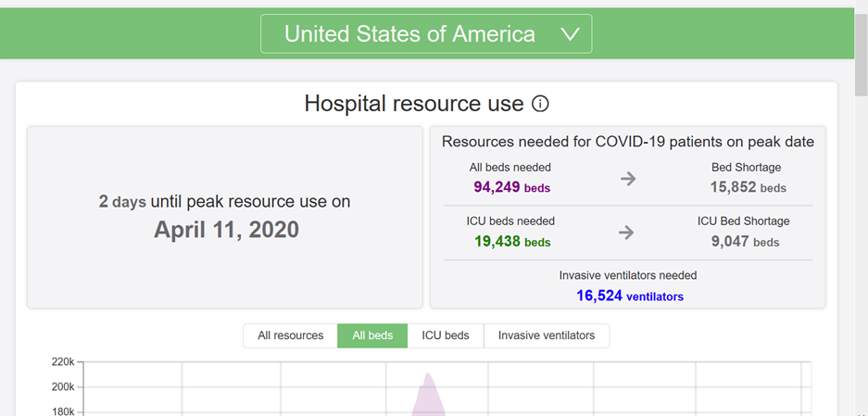Viewport: 868px width, 416px height.
Task: Click the arrow icon pointing to ICU Bed Shortage
Action: pos(626,233)
